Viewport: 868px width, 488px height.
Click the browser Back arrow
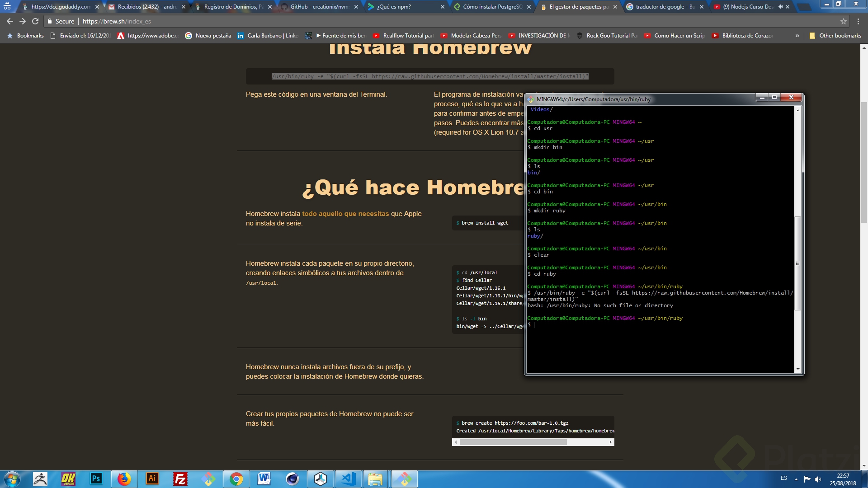(9, 21)
